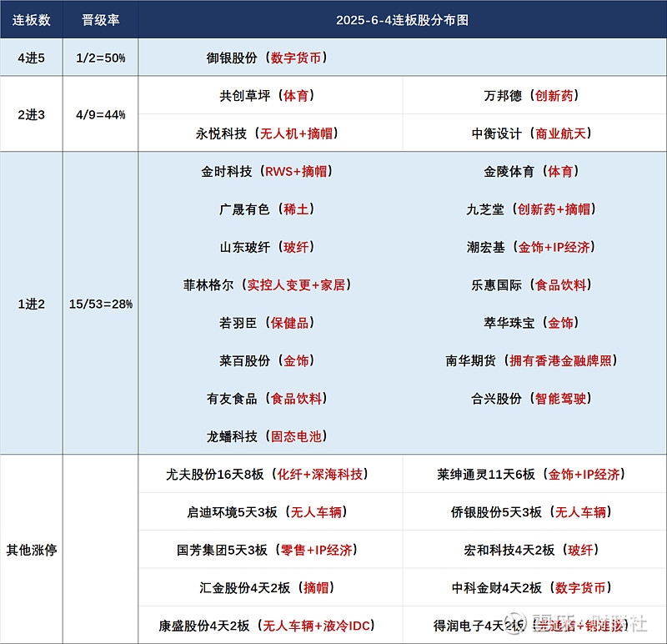The width and height of the screenshot is (667, 644).
Task: Click 中科金财4天2板 entry
Action: click(531, 588)
